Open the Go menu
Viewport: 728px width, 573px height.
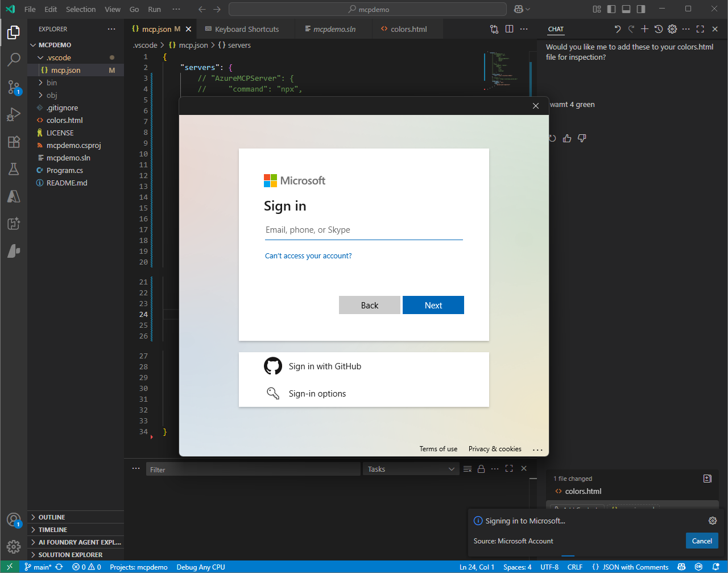coord(134,9)
